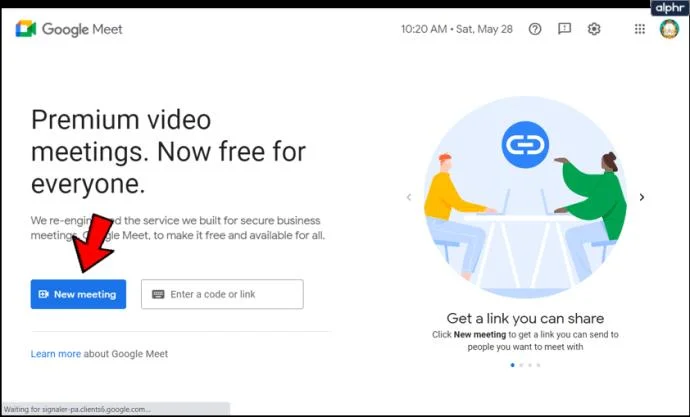Click the Google Meet logo icon
690x417 pixels.
[x=26, y=29]
